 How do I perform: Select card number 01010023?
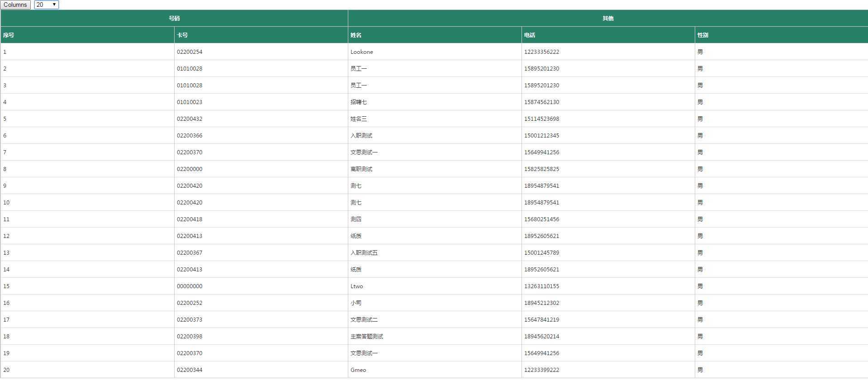190,102
